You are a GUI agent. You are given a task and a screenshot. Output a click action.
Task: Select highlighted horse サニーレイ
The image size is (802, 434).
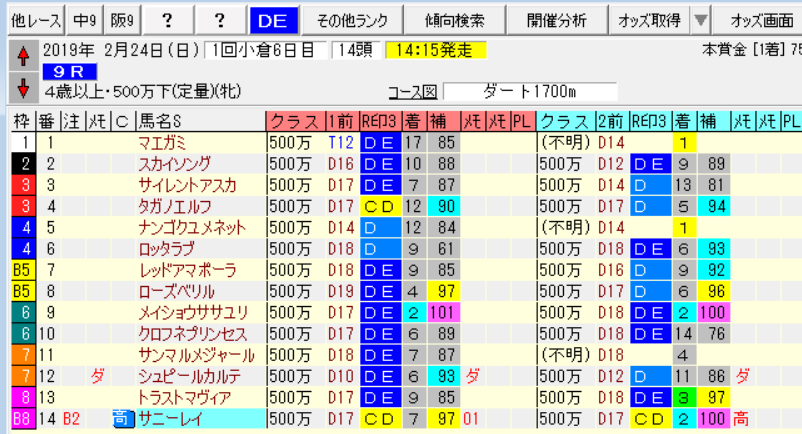200,419
